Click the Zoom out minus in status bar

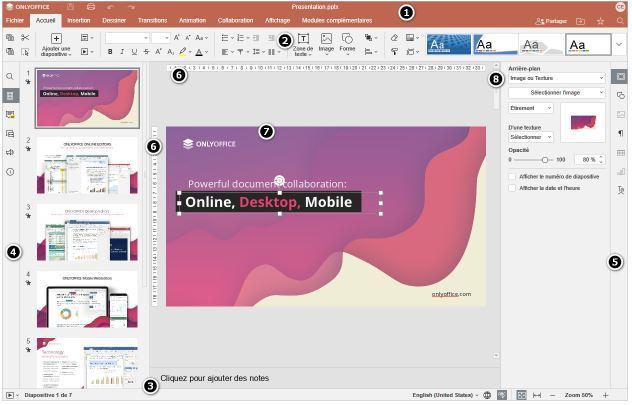[553, 395]
